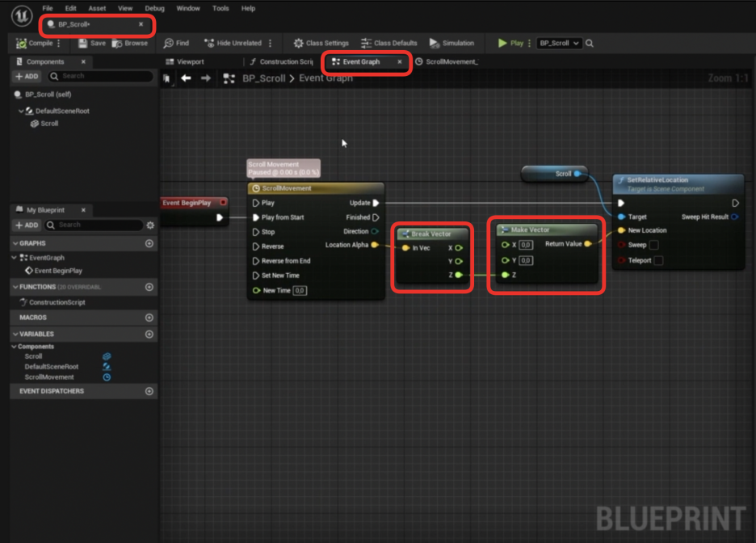Close the Event Graph tab
This screenshot has height=543, width=756.
400,61
